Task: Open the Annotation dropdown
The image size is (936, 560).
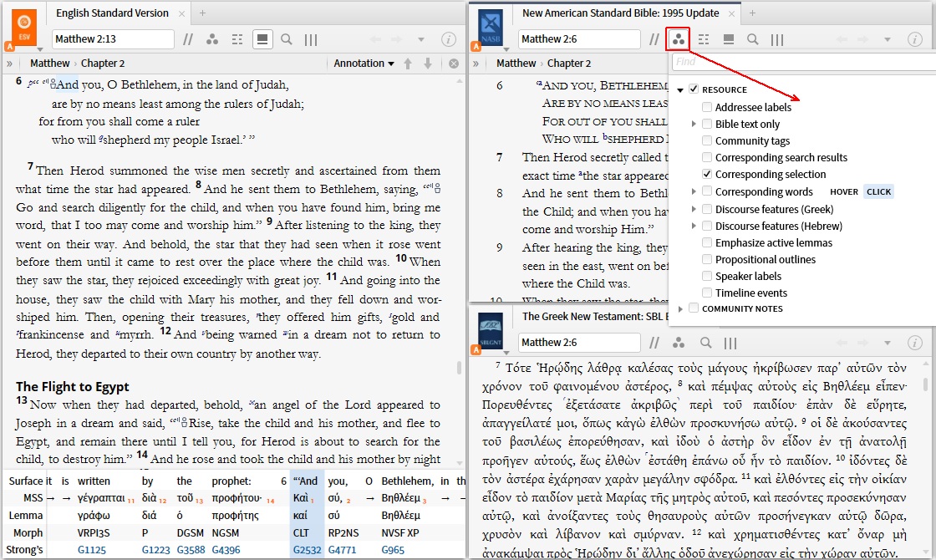Action: [364, 64]
